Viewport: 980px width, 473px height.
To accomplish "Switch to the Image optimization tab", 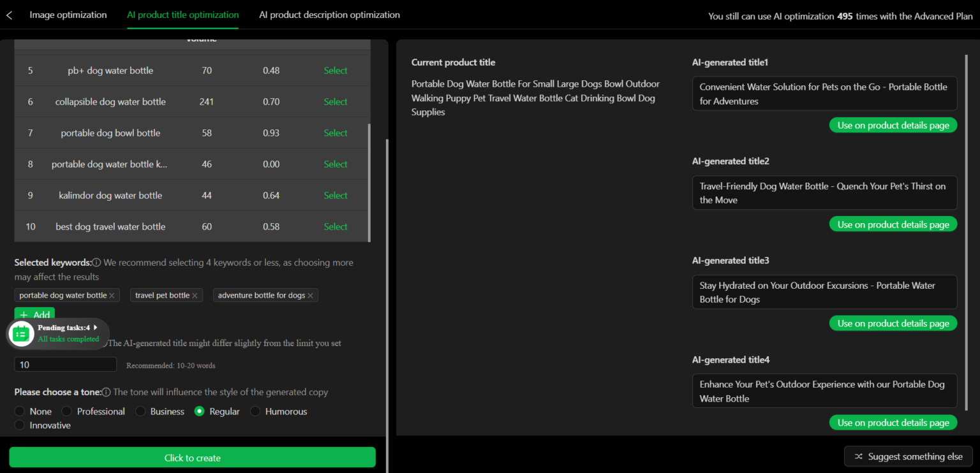I will pyautogui.click(x=68, y=15).
